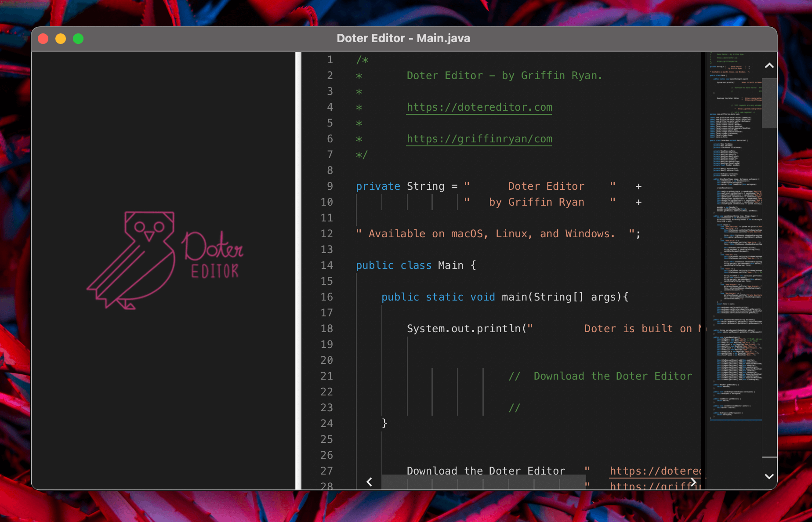Click the 'void' keyword on line 16

pyautogui.click(x=482, y=297)
